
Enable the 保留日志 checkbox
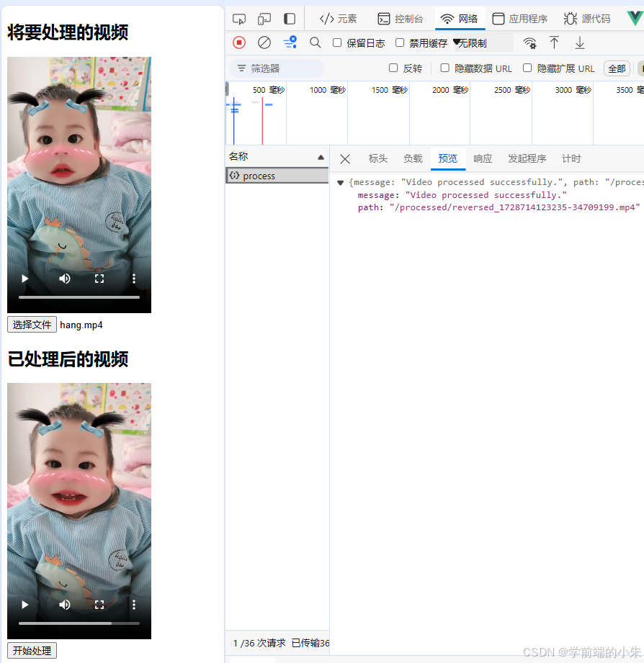[337, 42]
